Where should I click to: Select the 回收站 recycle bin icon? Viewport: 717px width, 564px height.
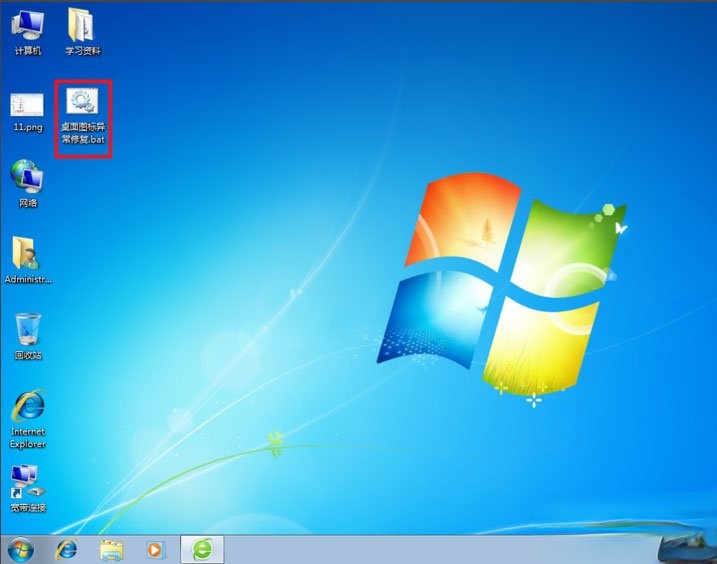click(x=28, y=336)
